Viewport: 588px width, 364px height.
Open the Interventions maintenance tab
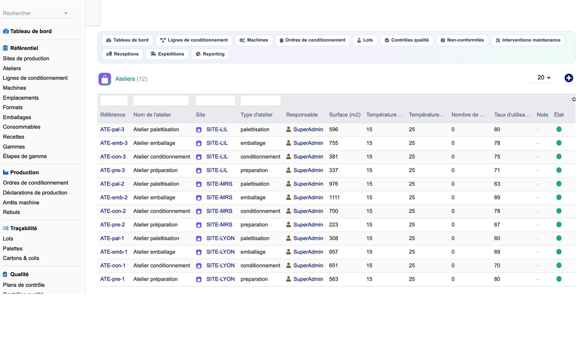[528, 40]
